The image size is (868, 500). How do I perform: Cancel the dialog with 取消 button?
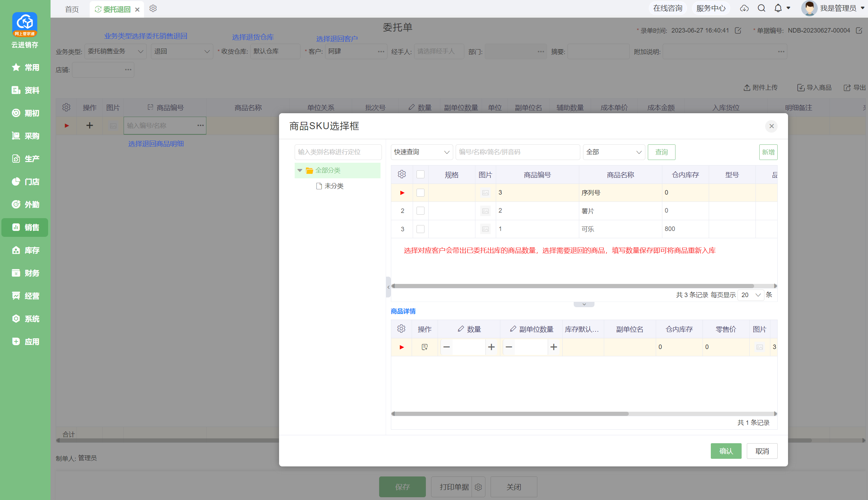coord(762,451)
